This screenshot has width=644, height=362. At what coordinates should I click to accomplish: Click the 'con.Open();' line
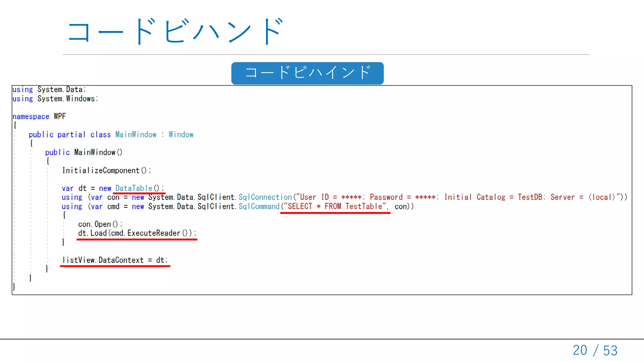click(x=100, y=224)
